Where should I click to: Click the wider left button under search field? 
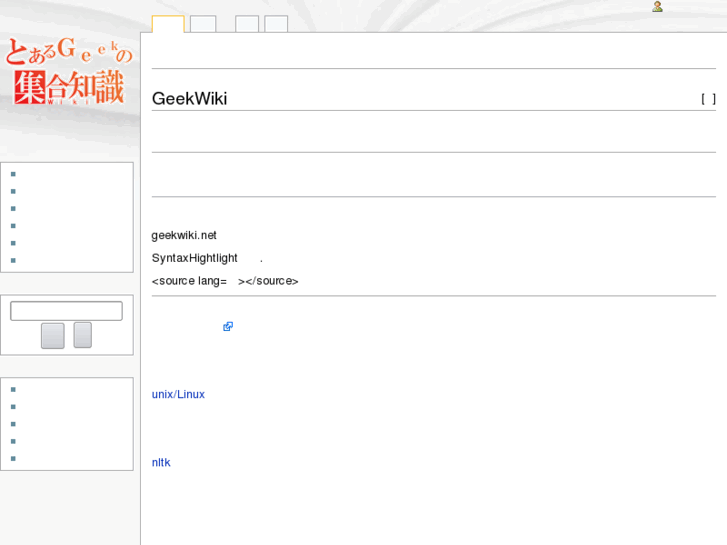tap(52, 335)
